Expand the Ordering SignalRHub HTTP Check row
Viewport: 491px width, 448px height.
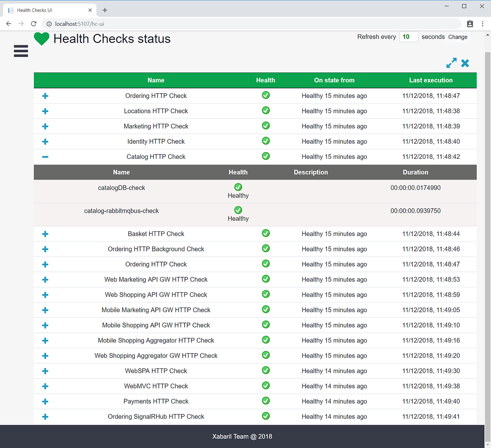click(x=44, y=416)
